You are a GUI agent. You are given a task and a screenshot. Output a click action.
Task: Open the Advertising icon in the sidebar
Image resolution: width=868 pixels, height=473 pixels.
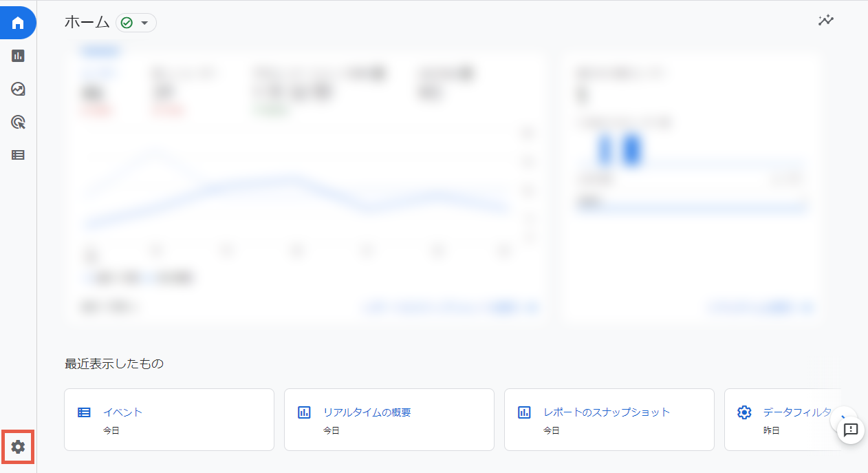(x=18, y=122)
